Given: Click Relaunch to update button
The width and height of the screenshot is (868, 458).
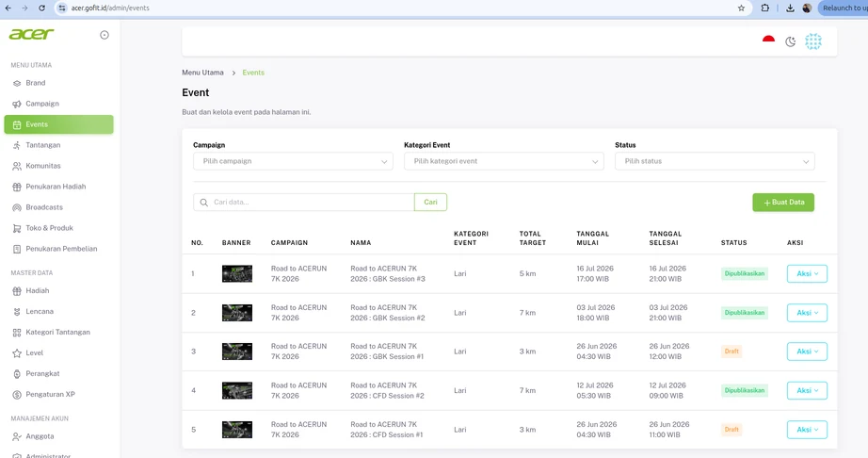Looking at the screenshot, I should click(x=844, y=8).
